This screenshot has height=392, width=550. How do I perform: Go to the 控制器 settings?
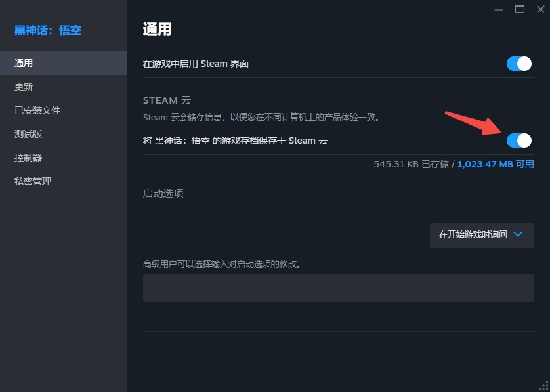click(x=64, y=157)
